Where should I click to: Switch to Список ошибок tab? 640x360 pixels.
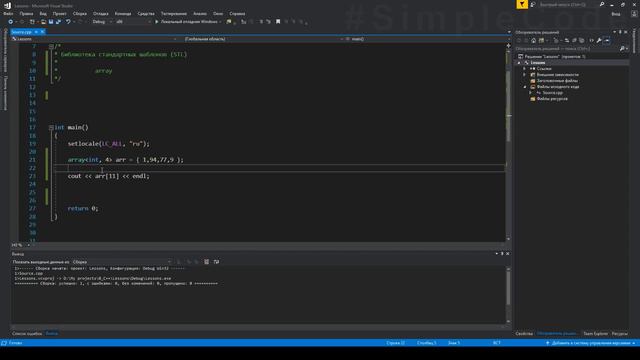[x=27, y=334]
